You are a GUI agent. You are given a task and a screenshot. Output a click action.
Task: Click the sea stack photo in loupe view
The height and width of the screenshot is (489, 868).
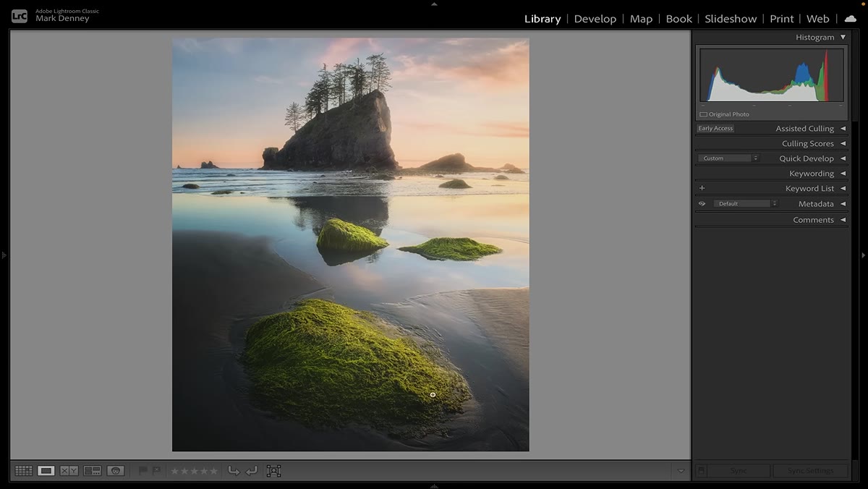pyautogui.click(x=351, y=244)
